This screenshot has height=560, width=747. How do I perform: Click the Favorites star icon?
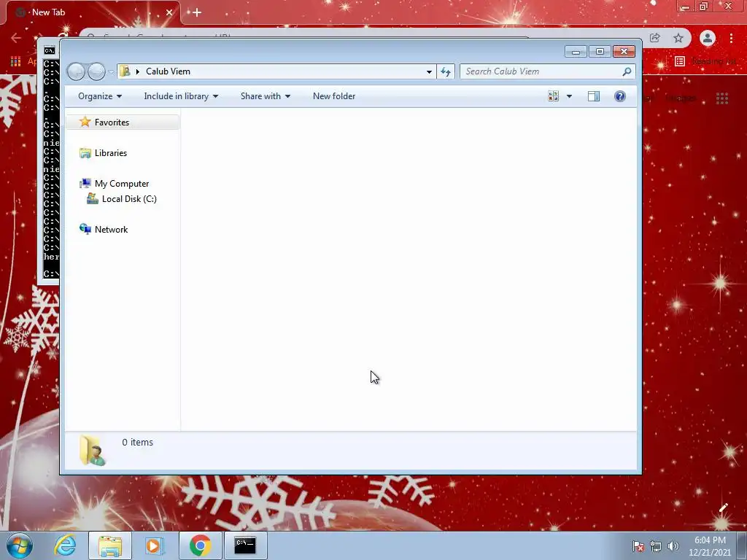pos(85,122)
